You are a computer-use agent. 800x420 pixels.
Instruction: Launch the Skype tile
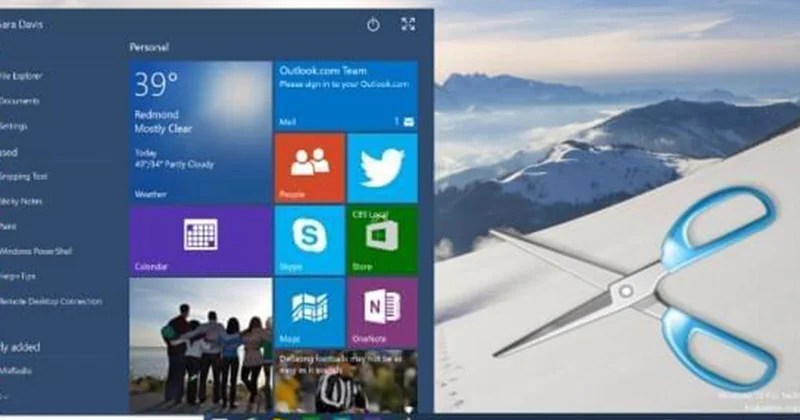pos(310,240)
